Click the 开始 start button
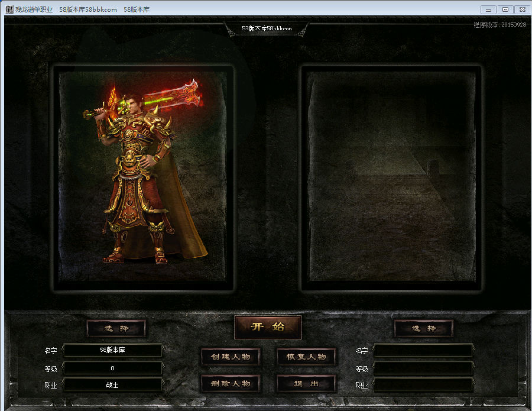The image size is (532, 411). click(x=268, y=327)
